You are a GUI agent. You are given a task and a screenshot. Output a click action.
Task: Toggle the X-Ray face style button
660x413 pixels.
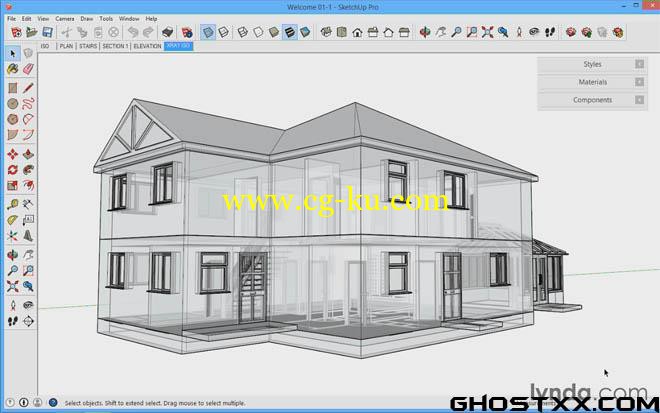coord(208,32)
